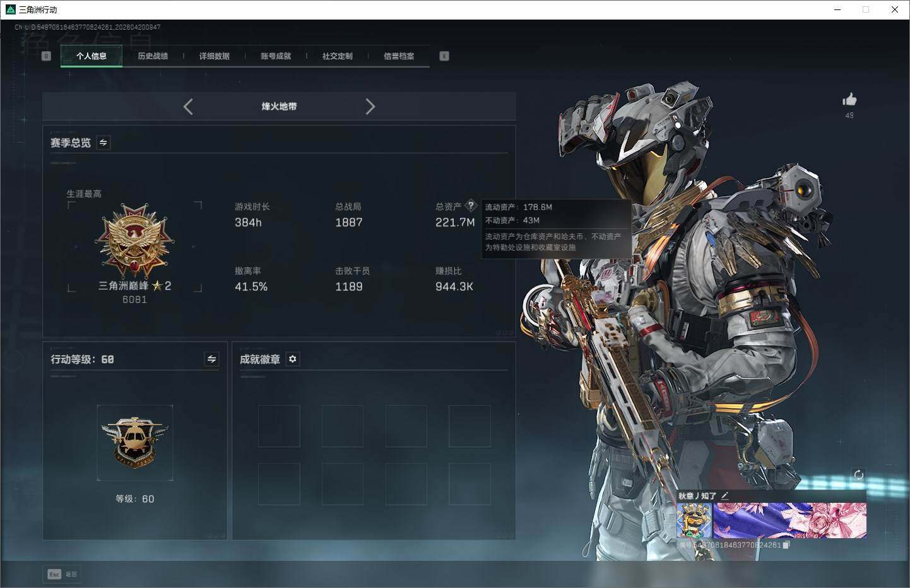Edit nickname with the pencil icon
910x588 pixels.
click(x=724, y=496)
